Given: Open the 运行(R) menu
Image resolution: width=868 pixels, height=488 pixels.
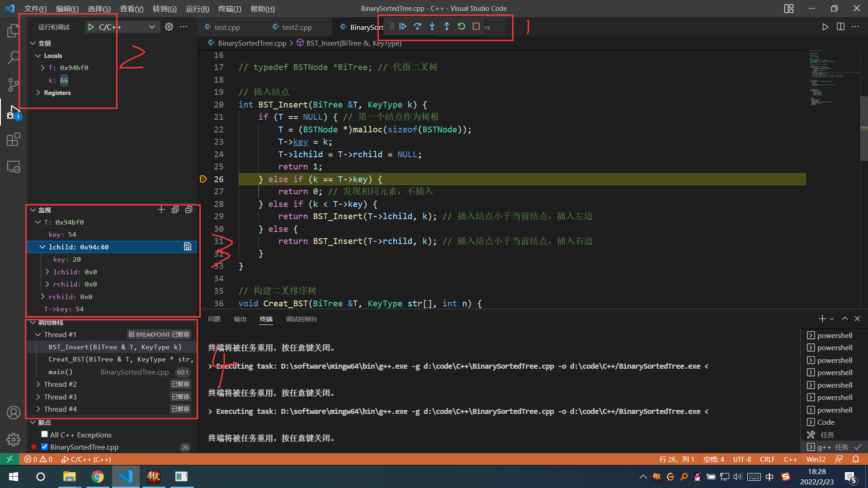Looking at the screenshot, I should point(197,9).
